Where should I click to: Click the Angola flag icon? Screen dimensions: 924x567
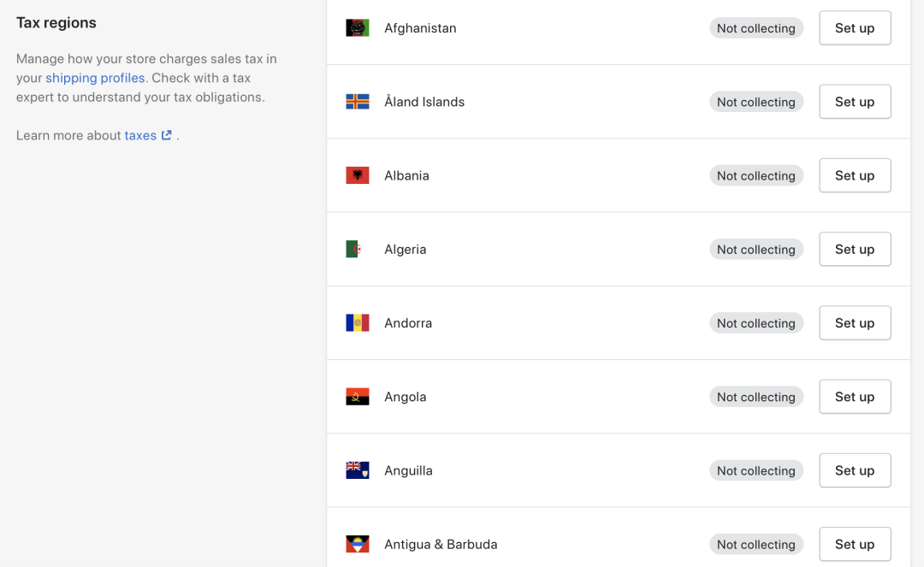pyautogui.click(x=357, y=397)
